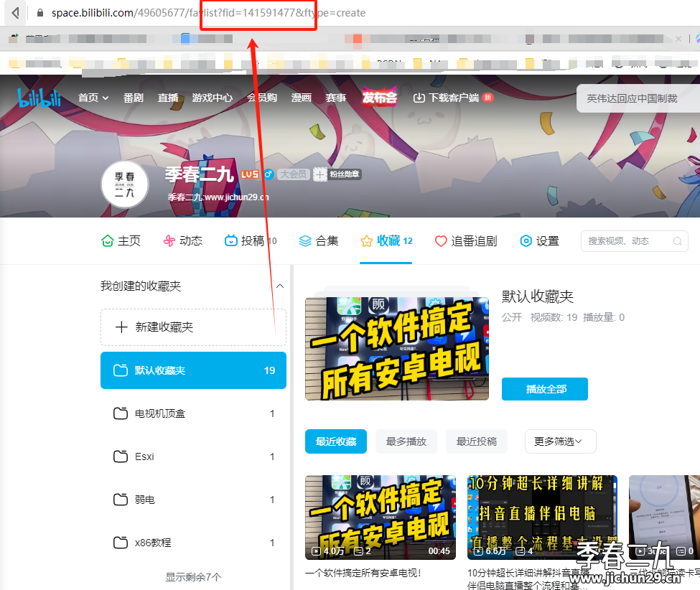Viewport: 700px width, 590px height.
Task: Select the 最近收藏 sort option
Action: (x=336, y=441)
